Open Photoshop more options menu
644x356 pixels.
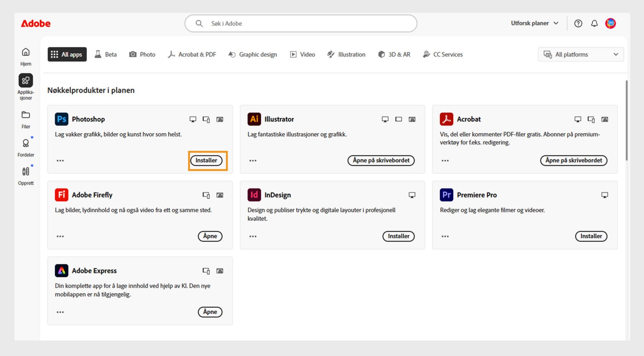point(60,161)
